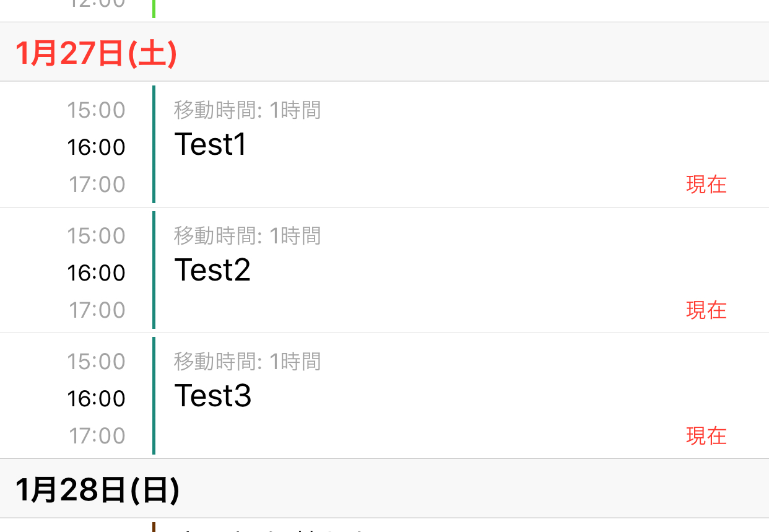Open the Test1 event

tap(211, 145)
